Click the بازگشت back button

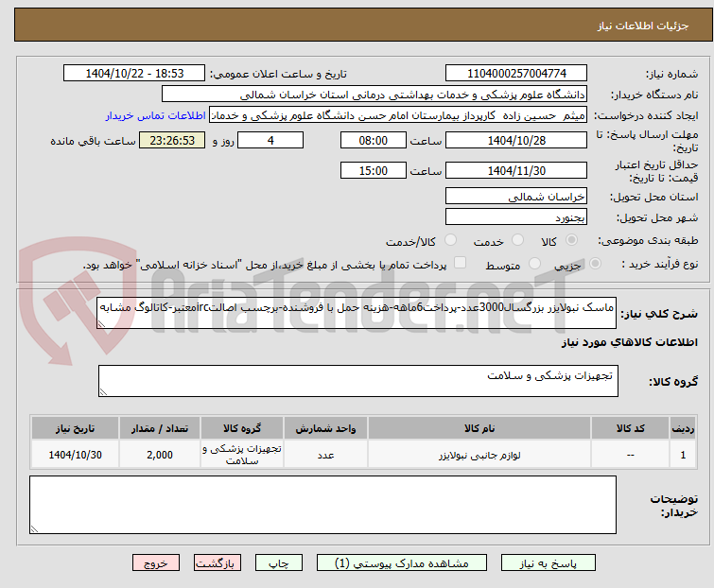[218, 563]
